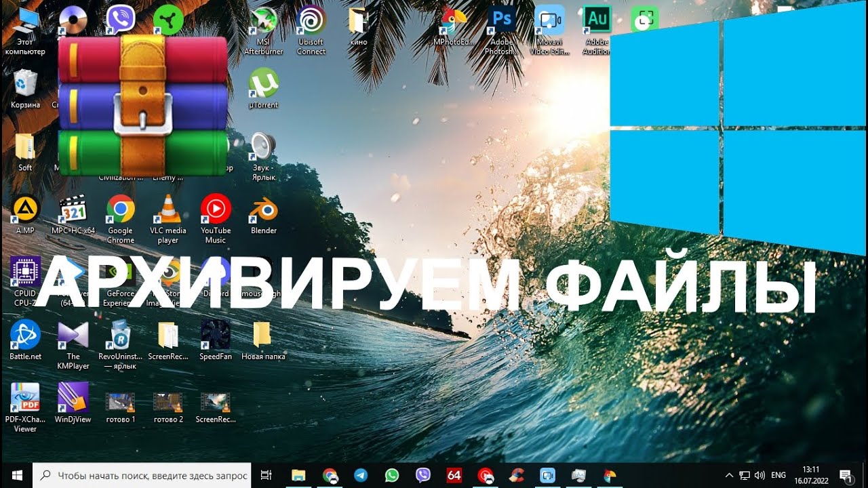This screenshot has width=868, height=488.
Task: Launch PDF-XChange Viewer shortcut
Action: [x=25, y=408]
